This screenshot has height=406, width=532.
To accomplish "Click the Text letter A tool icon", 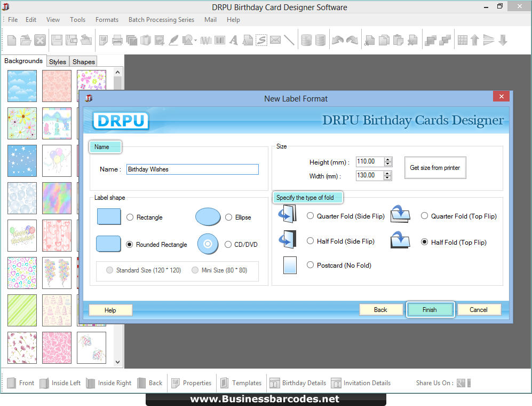I will click(233, 41).
